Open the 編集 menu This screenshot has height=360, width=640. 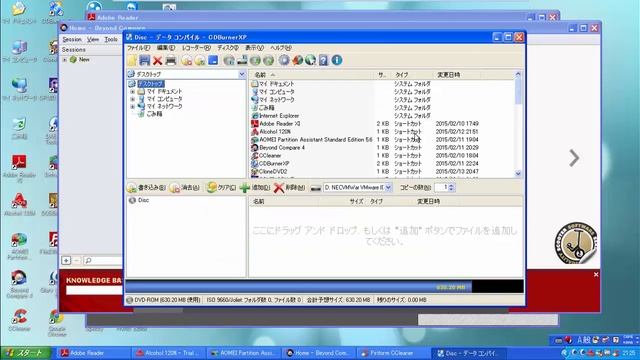166,48
